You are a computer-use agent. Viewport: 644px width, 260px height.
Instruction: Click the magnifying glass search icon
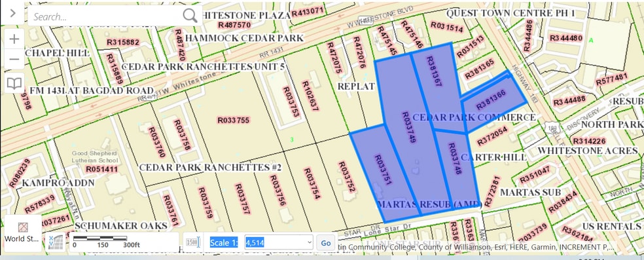pyautogui.click(x=190, y=16)
